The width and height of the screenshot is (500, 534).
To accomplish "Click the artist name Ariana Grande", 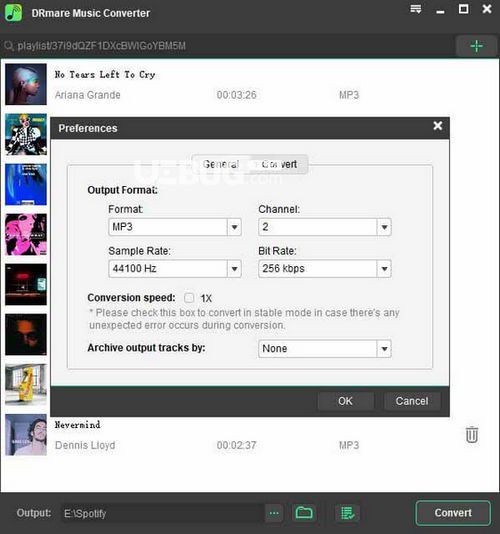I will coord(88,95).
